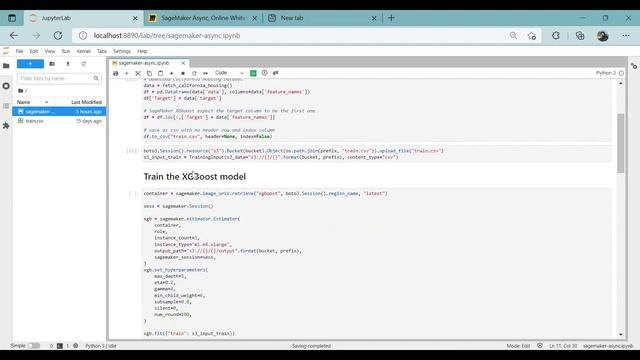
Task: Close the JupyterLab browser tab
Action: pyautogui.click(x=135, y=18)
